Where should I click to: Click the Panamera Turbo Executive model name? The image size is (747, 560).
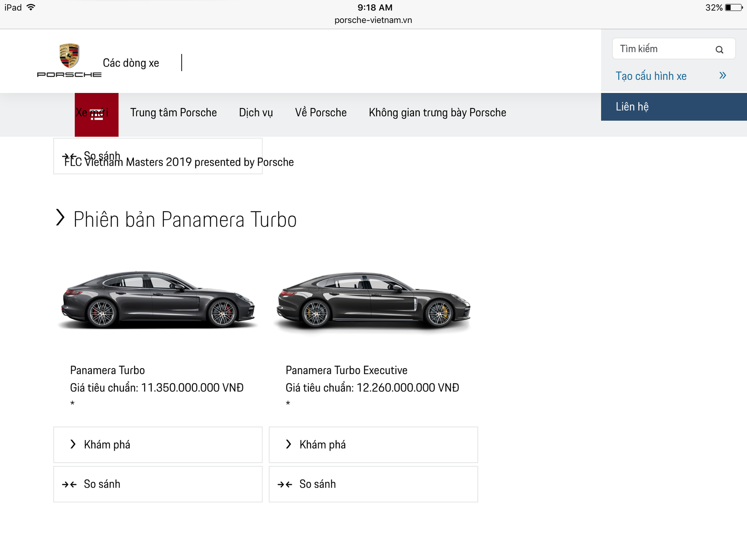click(346, 370)
